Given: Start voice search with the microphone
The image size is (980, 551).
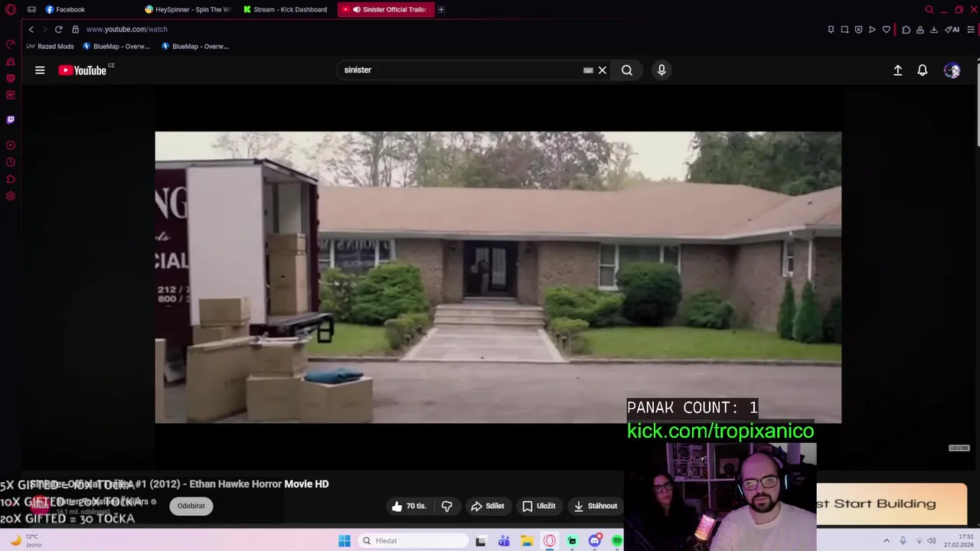Looking at the screenshot, I should (x=661, y=70).
